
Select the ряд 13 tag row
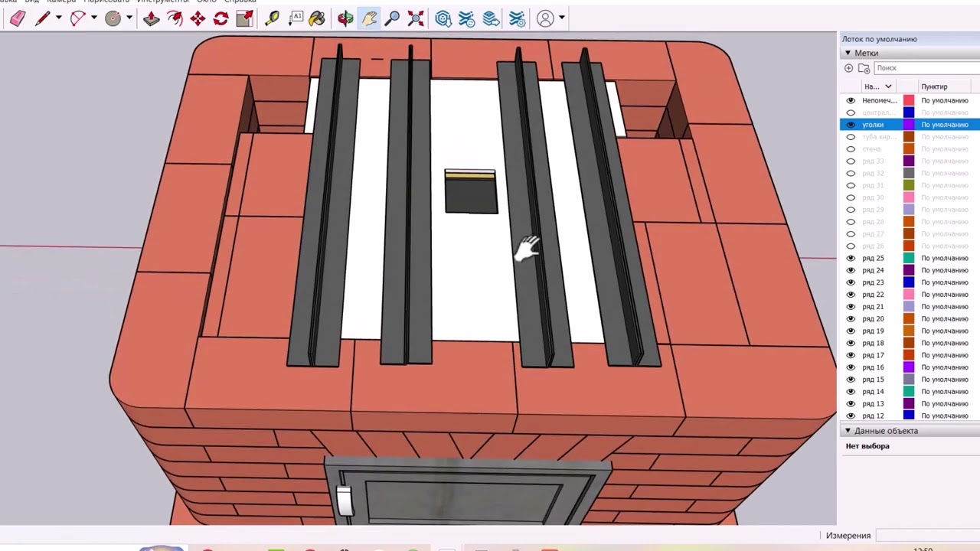coord(910,403)
